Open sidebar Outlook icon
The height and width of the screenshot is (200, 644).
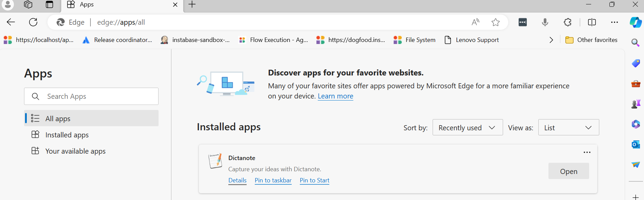click(x=636, y=145)
